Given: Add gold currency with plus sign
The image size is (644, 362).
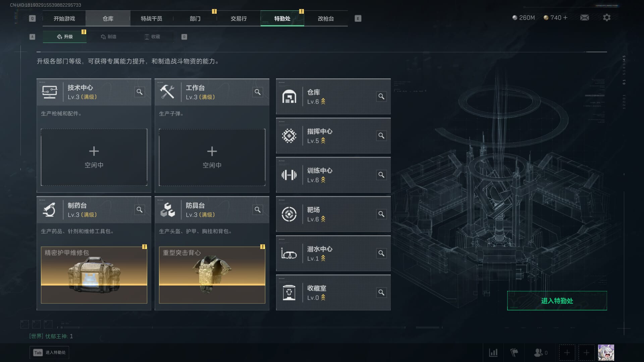Looking at the screenshot, I should click(x=566, y=17).
